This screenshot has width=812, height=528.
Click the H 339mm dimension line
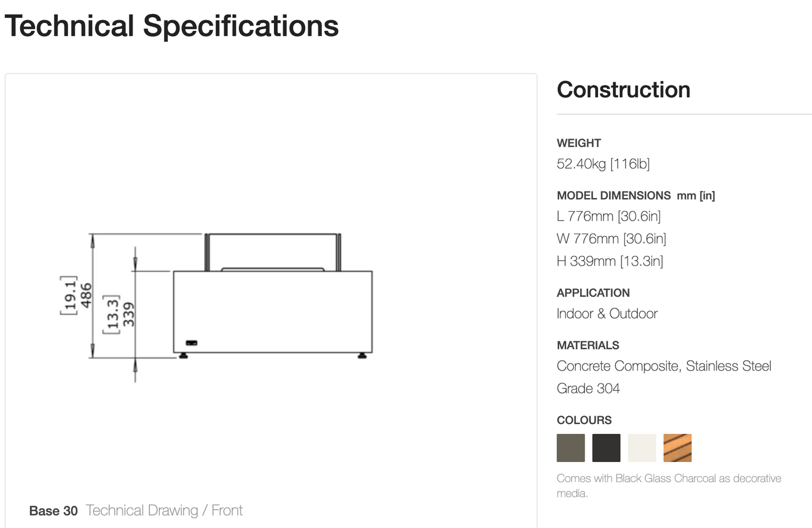[x=610, y=261]
